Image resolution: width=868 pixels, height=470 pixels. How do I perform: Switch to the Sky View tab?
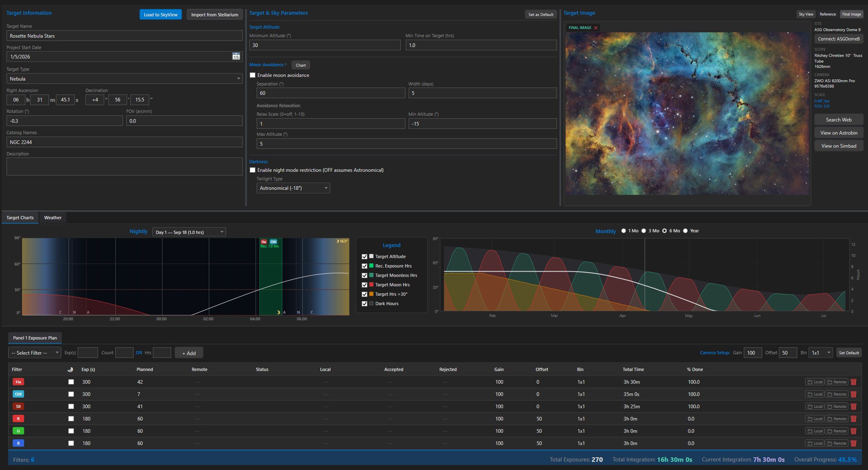(806, 14)
